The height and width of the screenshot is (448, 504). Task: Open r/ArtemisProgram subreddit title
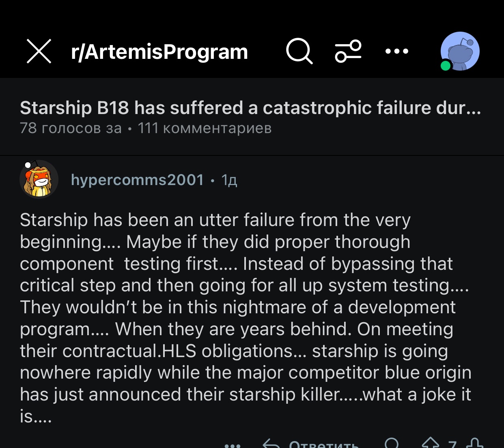159,52
